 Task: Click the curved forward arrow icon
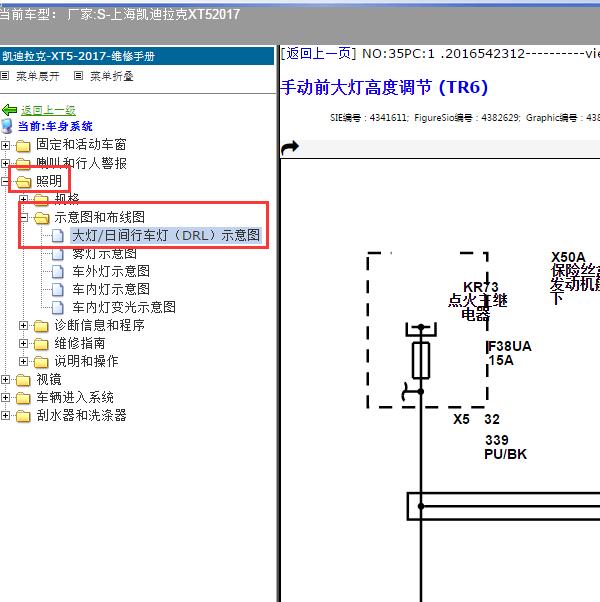[x=290, y=147]
